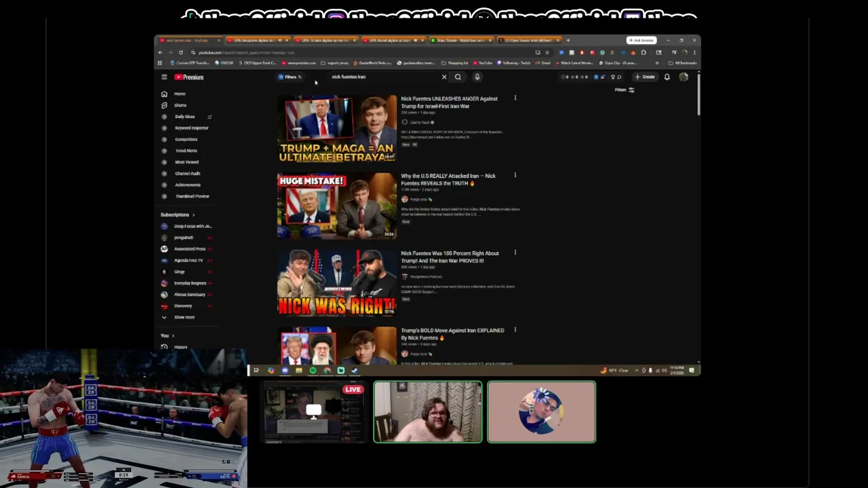Open Thumbnail Preview in sidebar
868x488 pixels.
tap(188, 196)
